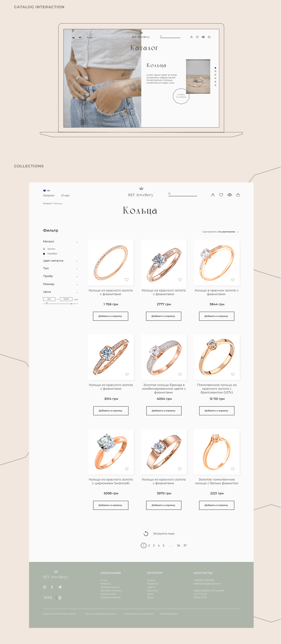The image size is (281, 644).
Task: Click the eye icon in header
Action: click(230, 195)
